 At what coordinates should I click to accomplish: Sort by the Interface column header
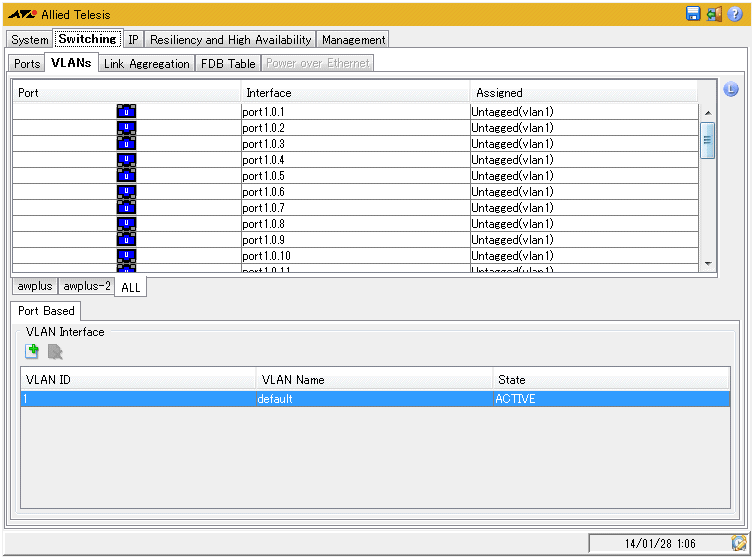click(355, 93)
